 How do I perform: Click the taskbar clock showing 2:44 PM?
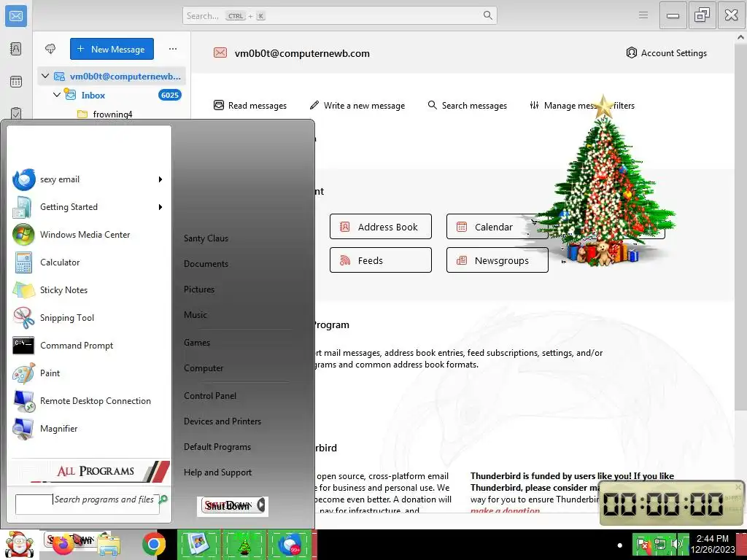pos(712,544)
